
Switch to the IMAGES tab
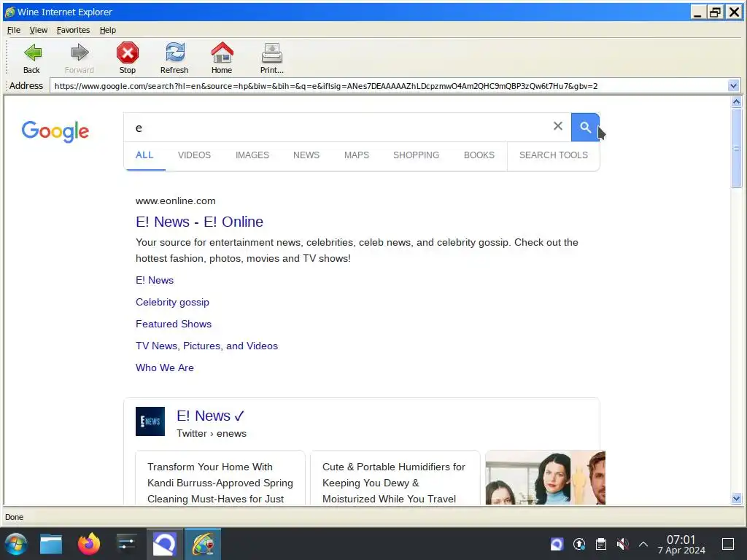pyautogui.click(x=252, y=155)
